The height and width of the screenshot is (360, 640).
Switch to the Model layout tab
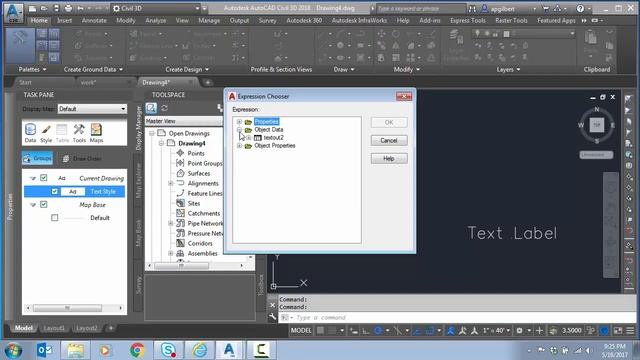click(24, 328)
